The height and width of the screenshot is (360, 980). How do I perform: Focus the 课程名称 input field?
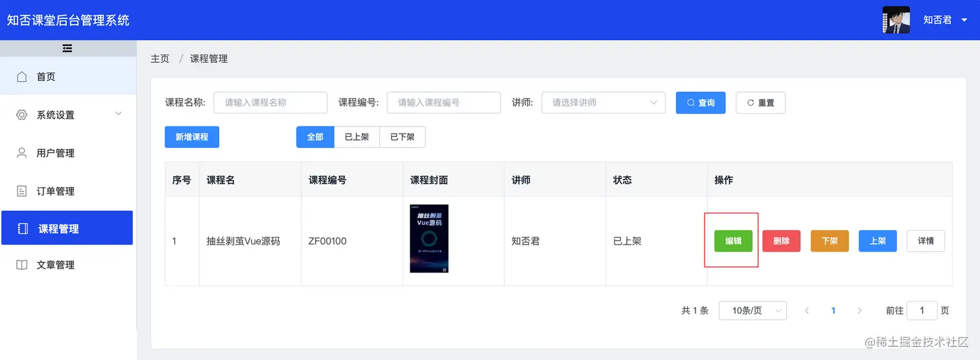270,102
